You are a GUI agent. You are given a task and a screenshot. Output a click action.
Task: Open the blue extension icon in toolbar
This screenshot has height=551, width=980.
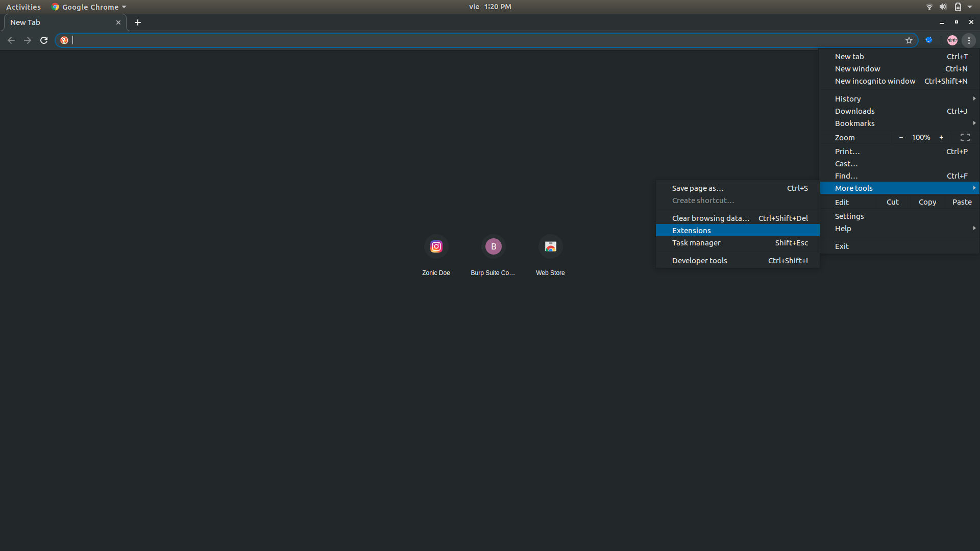coord(929,40)
